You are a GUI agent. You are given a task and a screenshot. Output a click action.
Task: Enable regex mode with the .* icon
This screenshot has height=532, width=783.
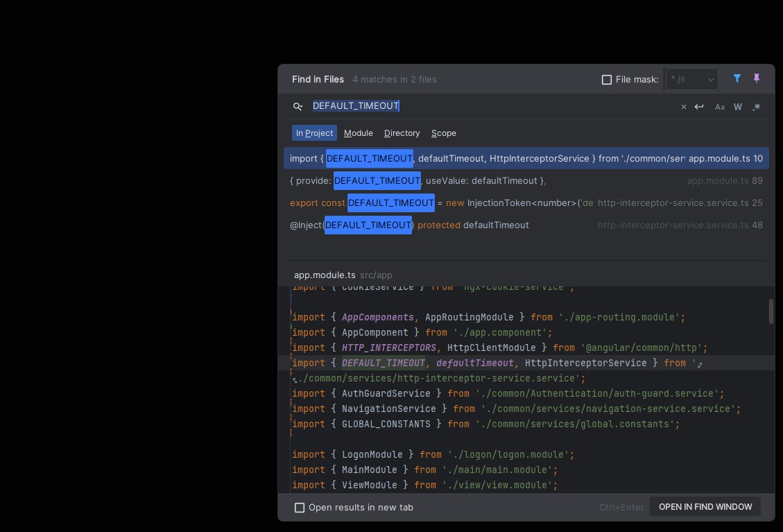[x=756, y=106]
